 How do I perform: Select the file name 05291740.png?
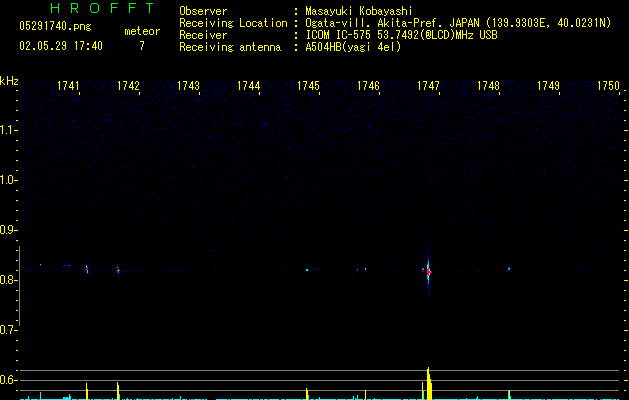pyautogui.click(x=55, y=26)
